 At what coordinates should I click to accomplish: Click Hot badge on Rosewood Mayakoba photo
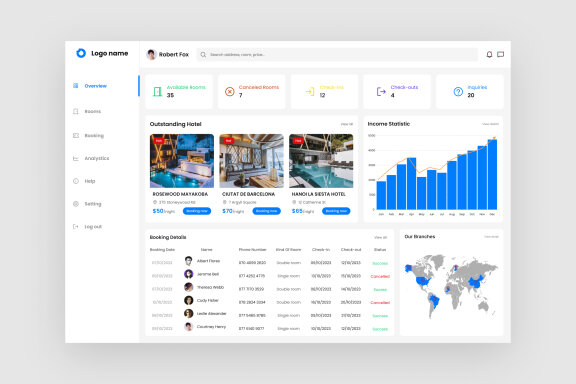tap(158, 141)
